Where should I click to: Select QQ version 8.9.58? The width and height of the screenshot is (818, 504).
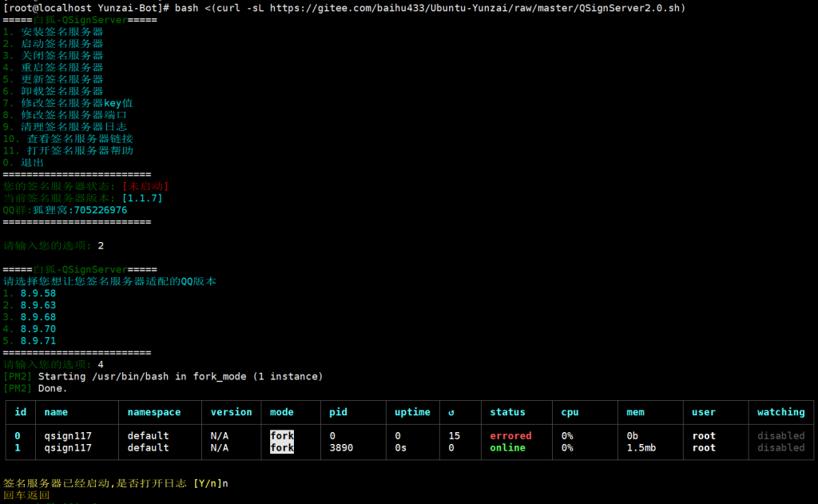pos(38,293)
